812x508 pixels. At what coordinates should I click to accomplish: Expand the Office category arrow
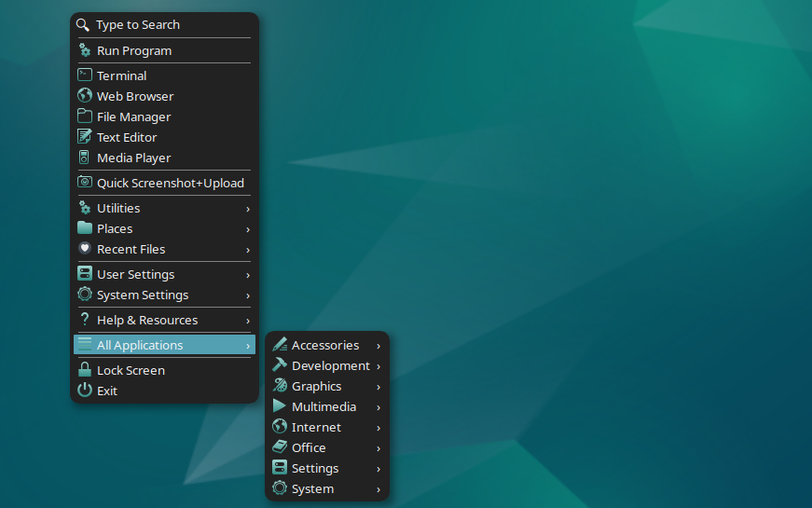378,449
